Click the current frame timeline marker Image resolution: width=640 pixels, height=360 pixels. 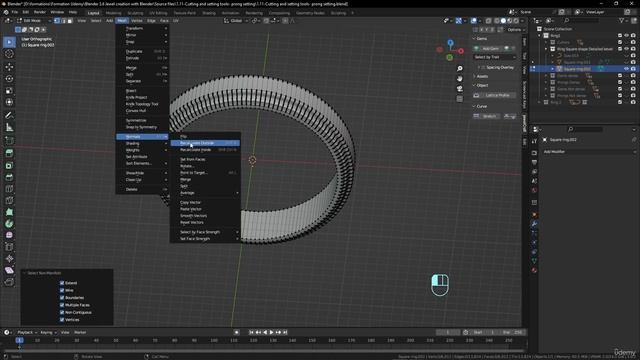tap(19, 340)
